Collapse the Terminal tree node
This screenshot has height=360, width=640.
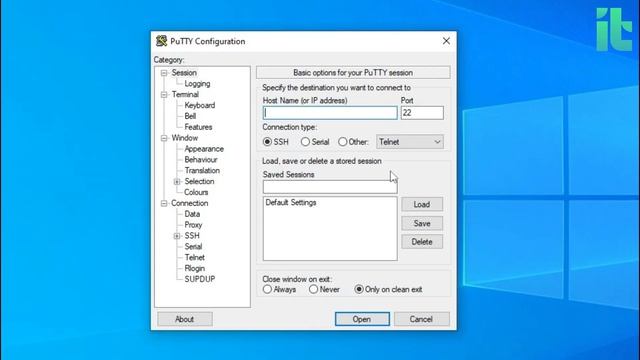[x=164, y=94]
